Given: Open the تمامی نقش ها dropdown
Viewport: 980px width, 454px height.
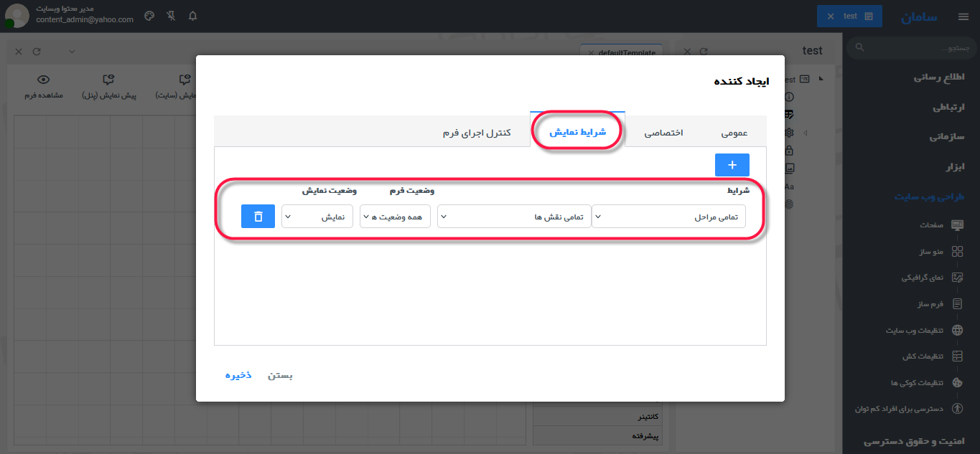Looking at the screenshot, I should pos(515,217).
